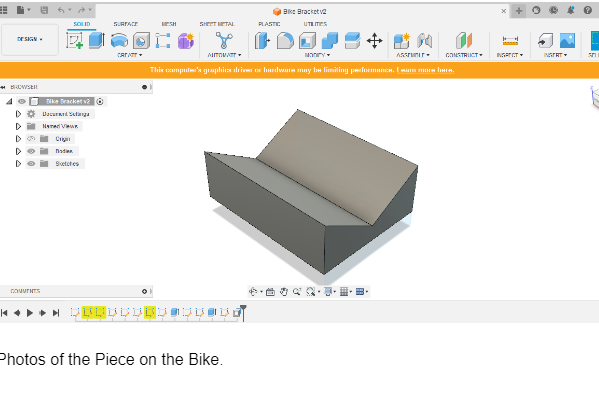Viewport: 599px width, 398px height.
Task: Collapse the Bike Bracket v2 root node
Action: coord(9,101)
